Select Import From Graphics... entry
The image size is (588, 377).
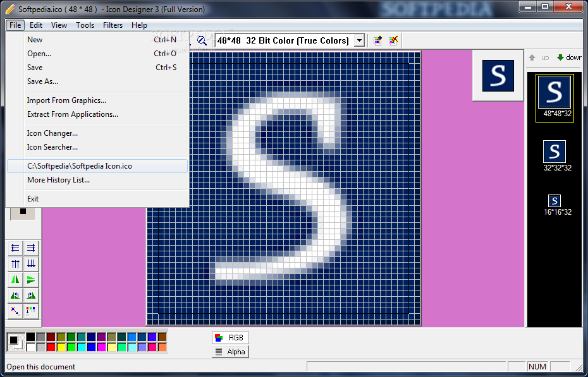(x=97, y=100)
